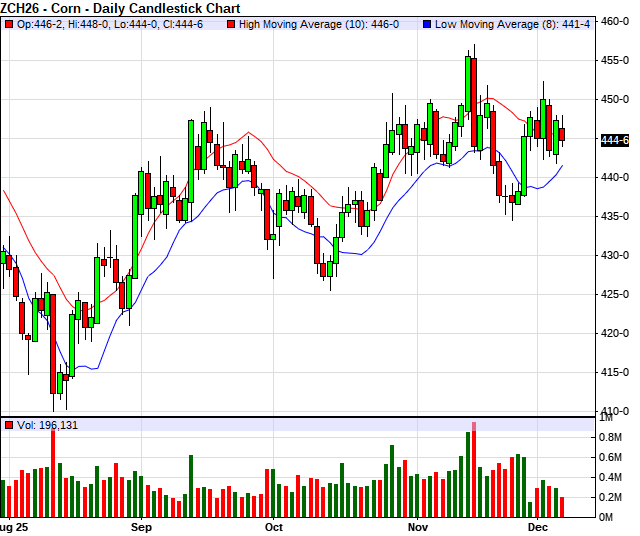This screenshot has width=640, height=536.
Task: Click the red swatch next to Vol
Action: [9, 425]
